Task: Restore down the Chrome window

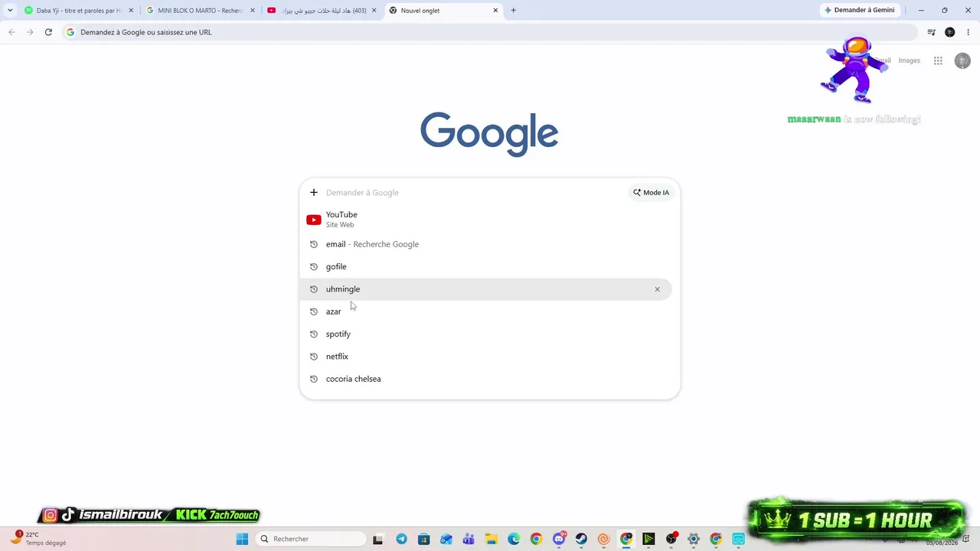Action: (x=944, y=10)
